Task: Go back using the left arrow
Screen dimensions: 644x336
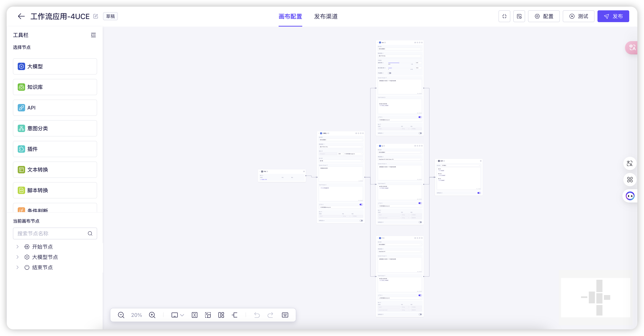Action: 21,16
